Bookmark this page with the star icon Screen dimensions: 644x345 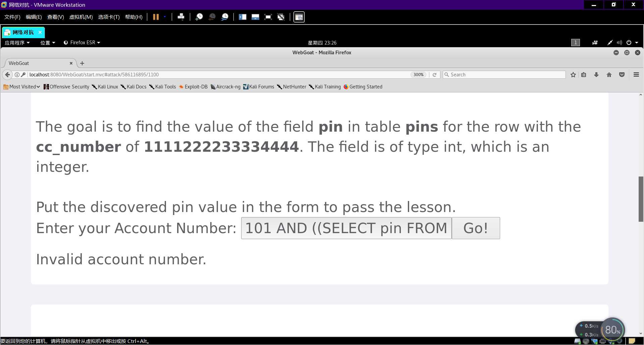click(573, 75)
